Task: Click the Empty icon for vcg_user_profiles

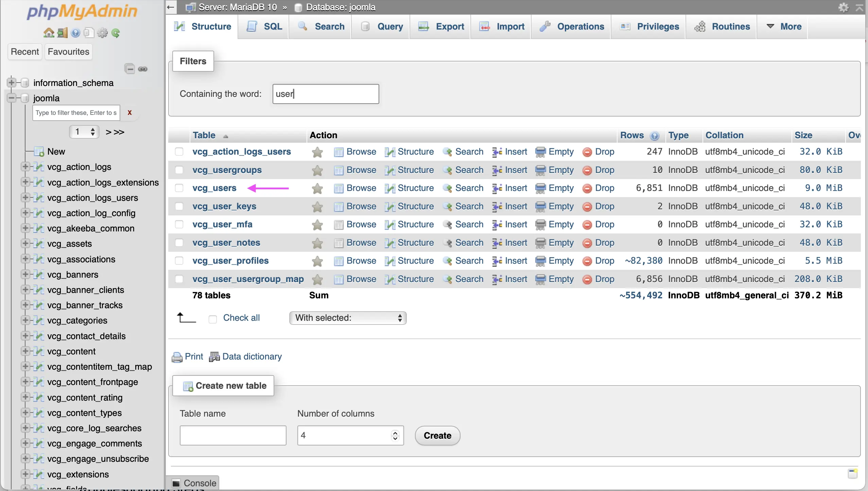Action: point(540,261)
